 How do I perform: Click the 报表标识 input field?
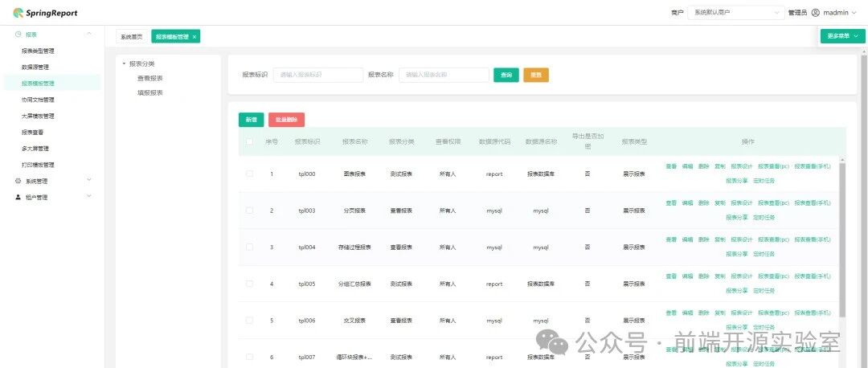point(317,75)
